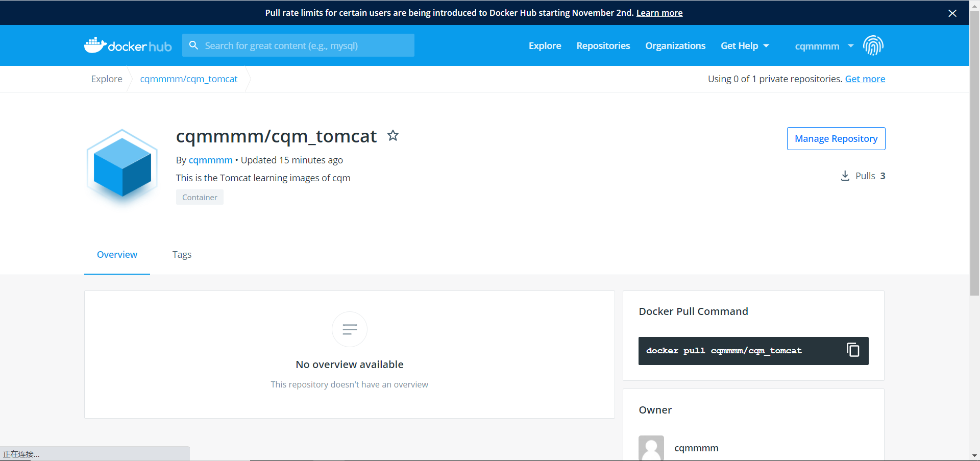Copy the docker pull command

coord(853,350)
